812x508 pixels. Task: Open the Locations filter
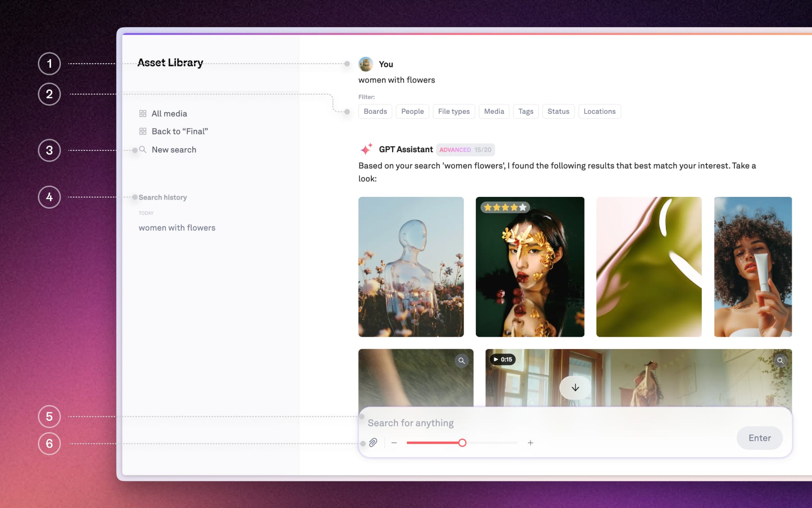click(x=599, y=112)
